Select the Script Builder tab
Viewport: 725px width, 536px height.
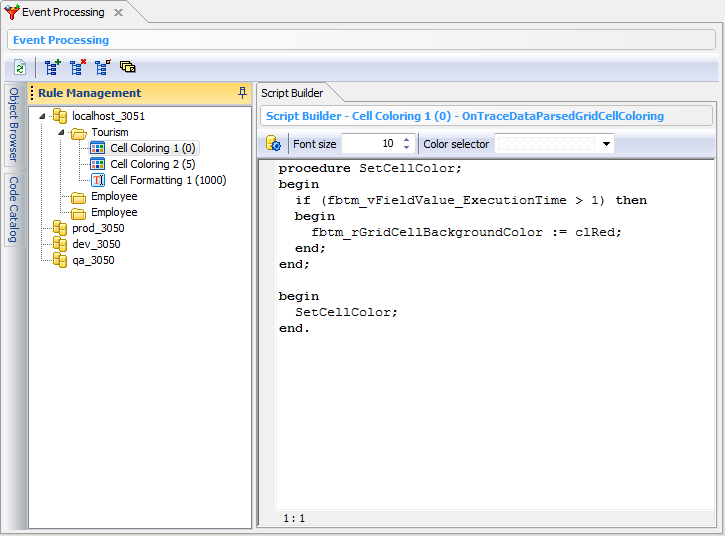pyautogui.click(x=292, y=93)
